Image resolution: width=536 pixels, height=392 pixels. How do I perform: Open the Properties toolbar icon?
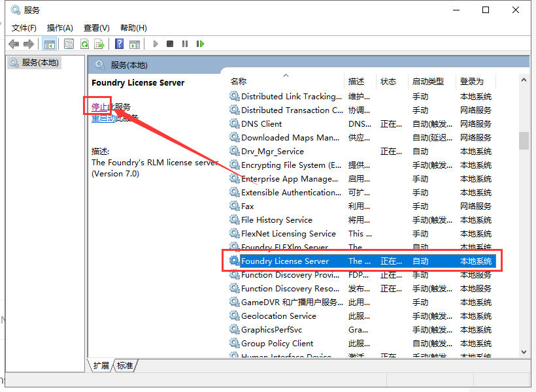pos(69,44)
